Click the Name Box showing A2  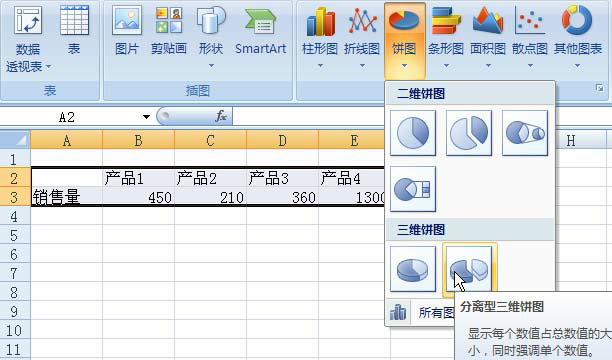[67, 117]
